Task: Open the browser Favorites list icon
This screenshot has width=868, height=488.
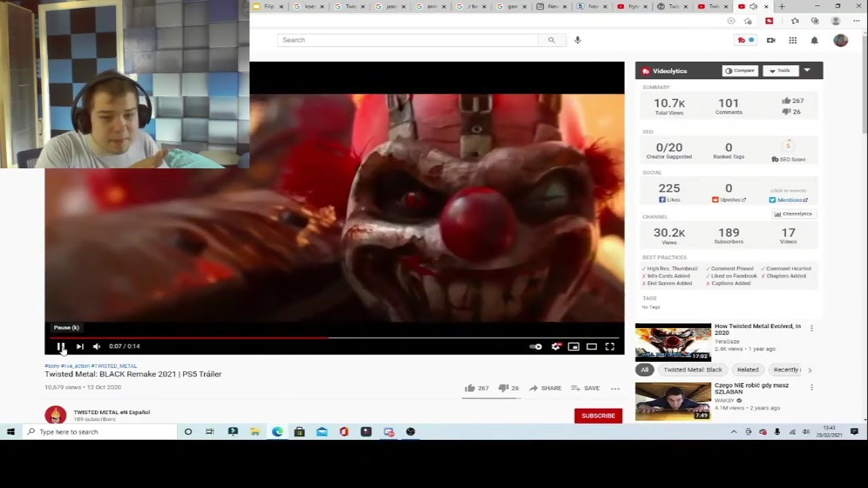Action: 795,21
